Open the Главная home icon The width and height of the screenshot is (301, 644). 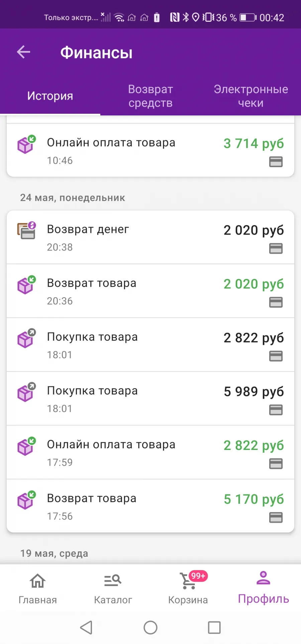point(37,581)
